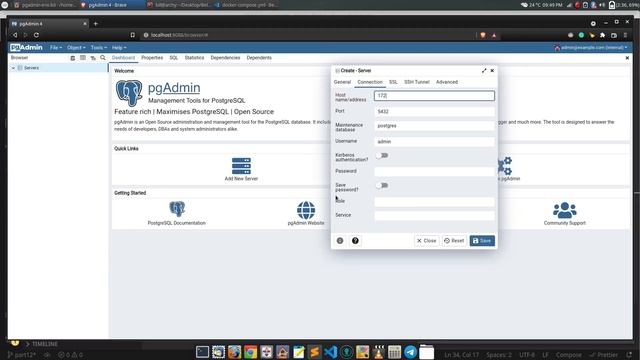Click the View Data table icon in Browser toolbar
Image resolution: width=640 pixels, height=360 pixels.
[83, 58]
